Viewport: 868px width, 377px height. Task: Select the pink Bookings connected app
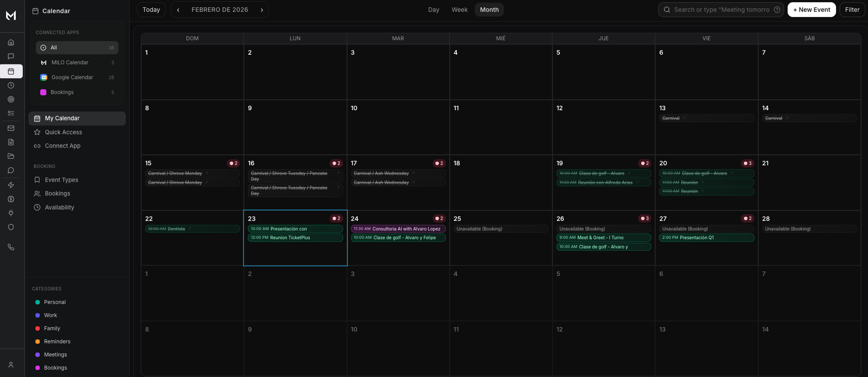(77, 92)
